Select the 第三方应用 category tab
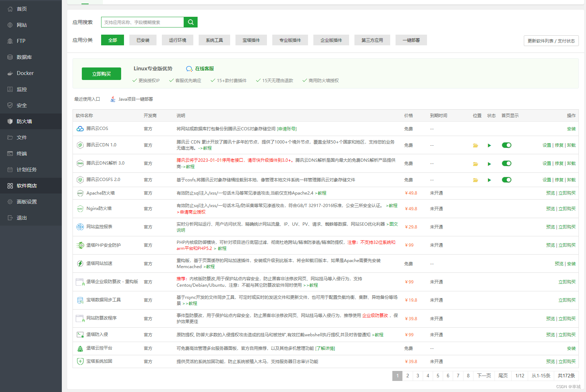The width and height of the screenshot is (586, 392). [372, 40]
